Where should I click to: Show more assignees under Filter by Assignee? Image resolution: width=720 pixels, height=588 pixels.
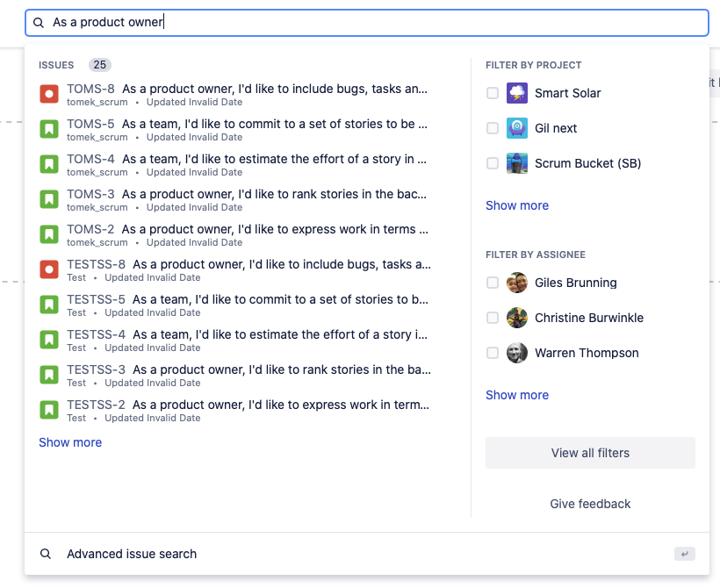click(x=517, y=395)
